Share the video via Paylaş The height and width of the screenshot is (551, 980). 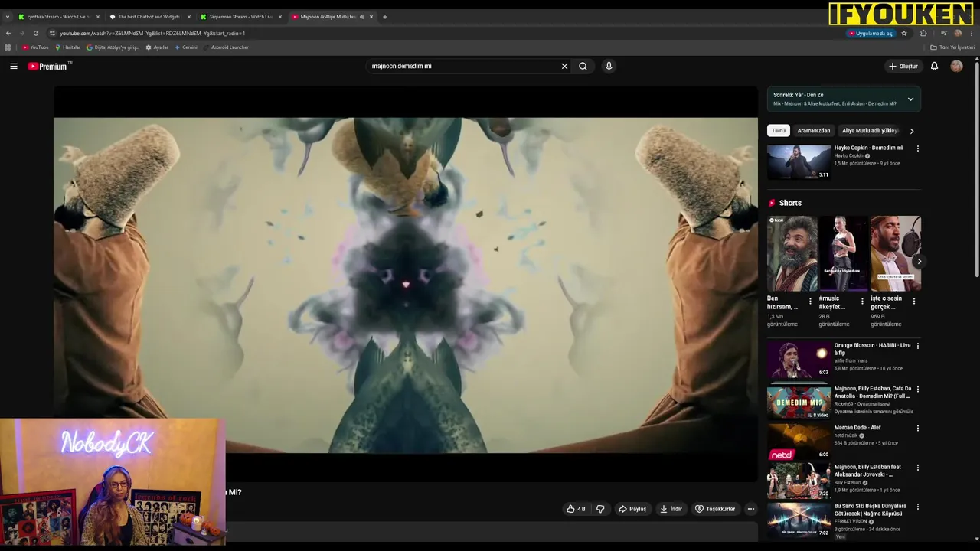pos(632,509)
